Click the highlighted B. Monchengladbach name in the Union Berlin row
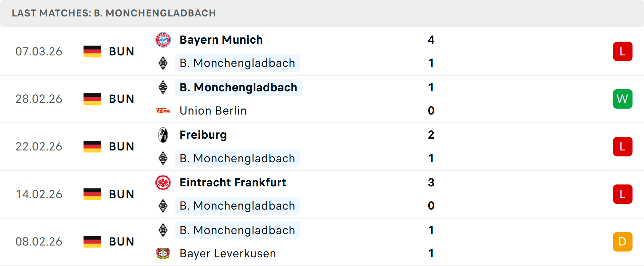The height and width of the screenshot is (266, 644). pos(238,88)
